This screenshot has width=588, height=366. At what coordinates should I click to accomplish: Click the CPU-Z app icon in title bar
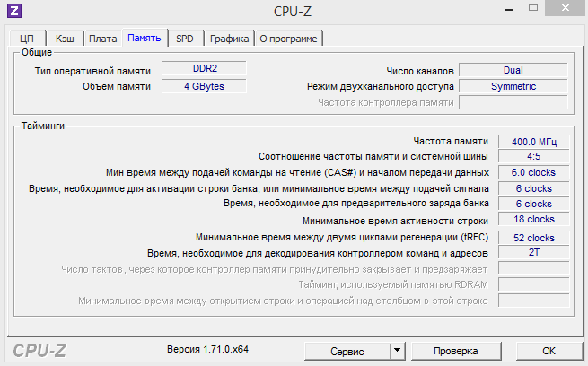pyautogui.click(x=14, y=11)
